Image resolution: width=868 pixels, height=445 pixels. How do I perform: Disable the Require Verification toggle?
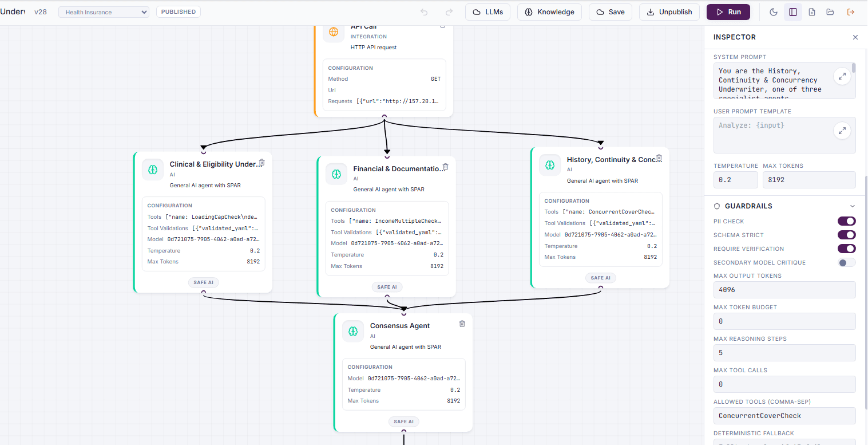(847, 249)
